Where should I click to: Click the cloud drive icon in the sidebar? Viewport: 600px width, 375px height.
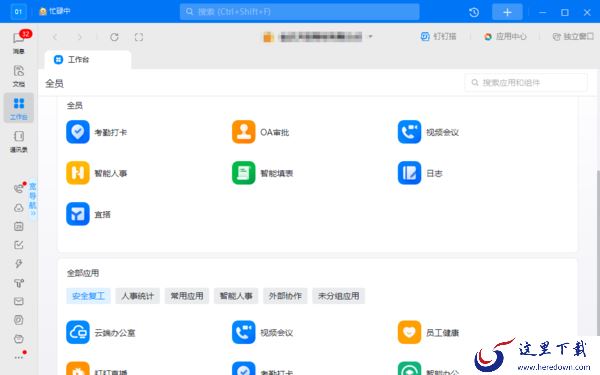click(x=19, y=208)
